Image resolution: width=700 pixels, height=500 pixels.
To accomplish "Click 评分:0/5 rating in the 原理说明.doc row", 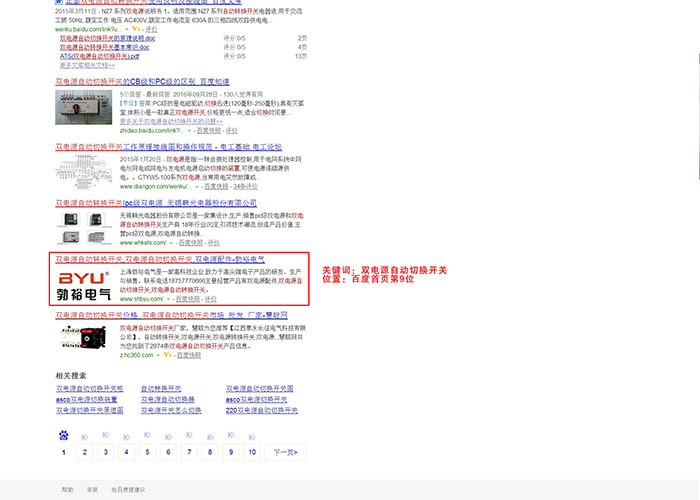I will (x=234, y=38).
